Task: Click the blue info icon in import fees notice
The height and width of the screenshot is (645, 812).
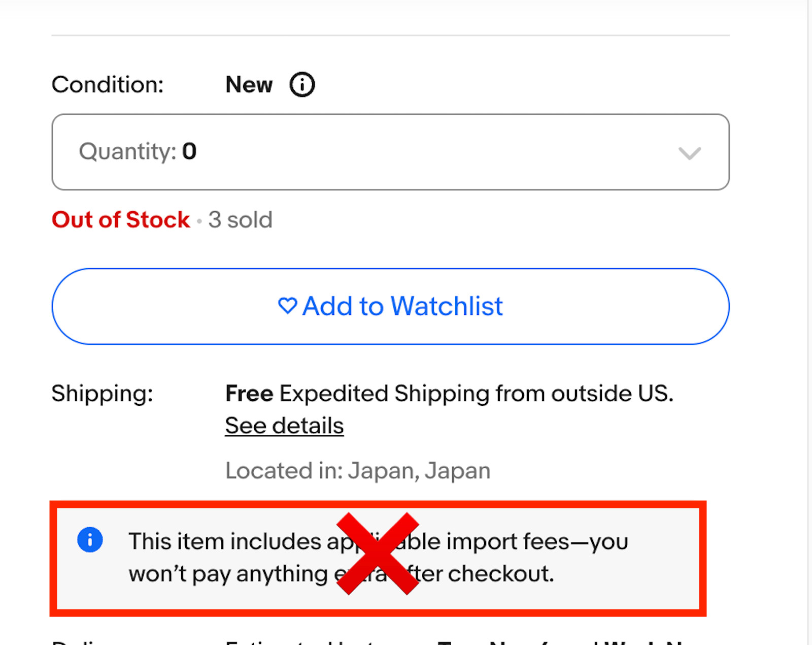Action: [x=90, y=539]
